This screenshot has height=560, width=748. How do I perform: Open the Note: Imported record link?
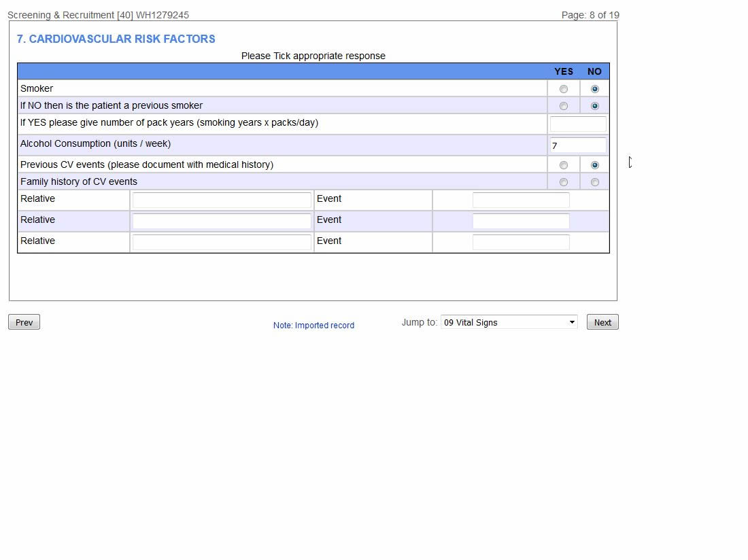coord(313,325)
